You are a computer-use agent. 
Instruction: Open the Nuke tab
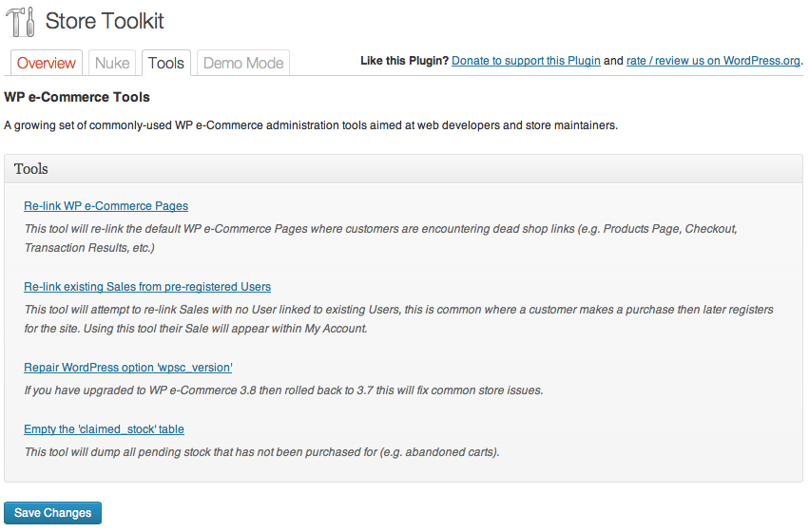coord(112,63)
